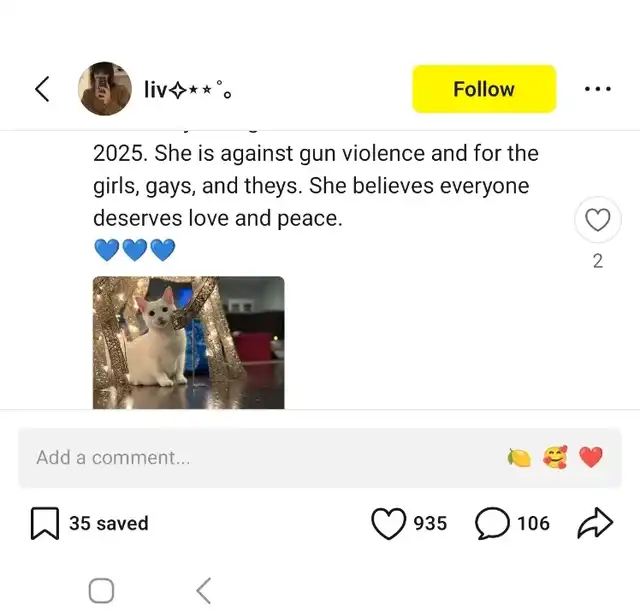This screenshot has height=616, width=640.
Task: Tap the 35 saved label
Action: (109, 523)
